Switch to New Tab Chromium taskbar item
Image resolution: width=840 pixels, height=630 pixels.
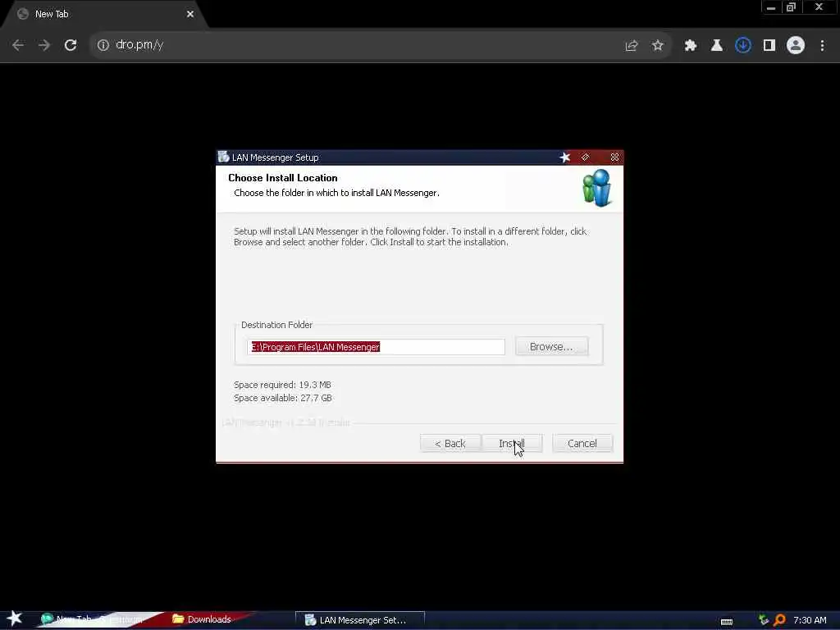point(94,619)
